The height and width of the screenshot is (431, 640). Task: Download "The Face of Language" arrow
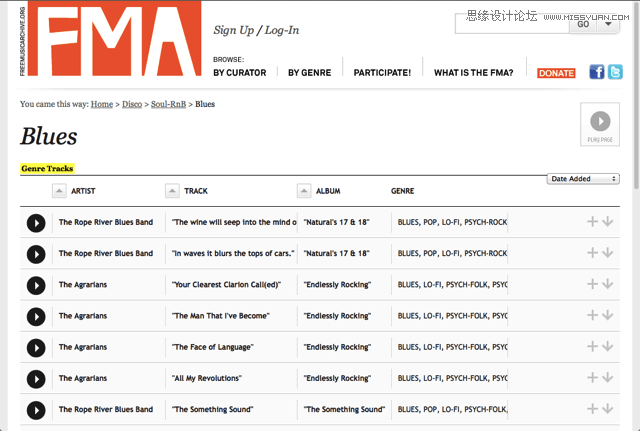(608, 346)
